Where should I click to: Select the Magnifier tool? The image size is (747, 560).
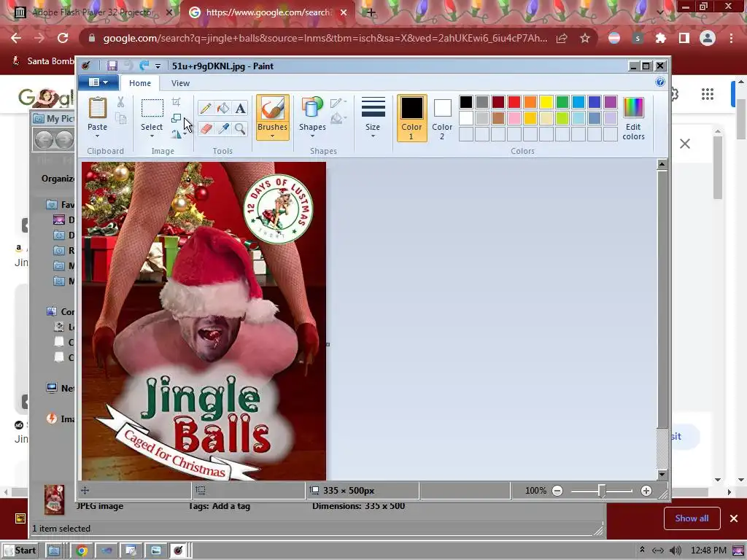click(240, 128)
